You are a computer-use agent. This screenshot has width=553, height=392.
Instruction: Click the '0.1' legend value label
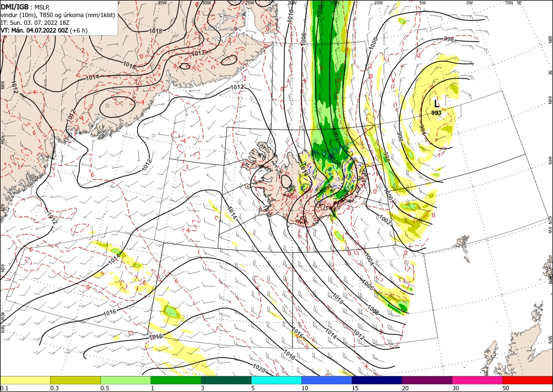click(x=4, y=388)
